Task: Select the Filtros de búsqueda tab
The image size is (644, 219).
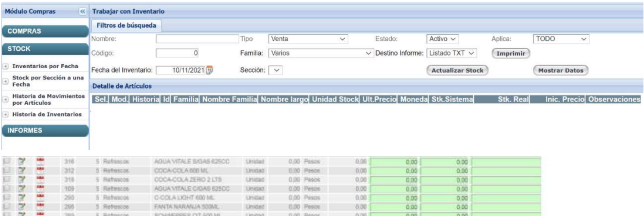Action: (x=126, y=26)
